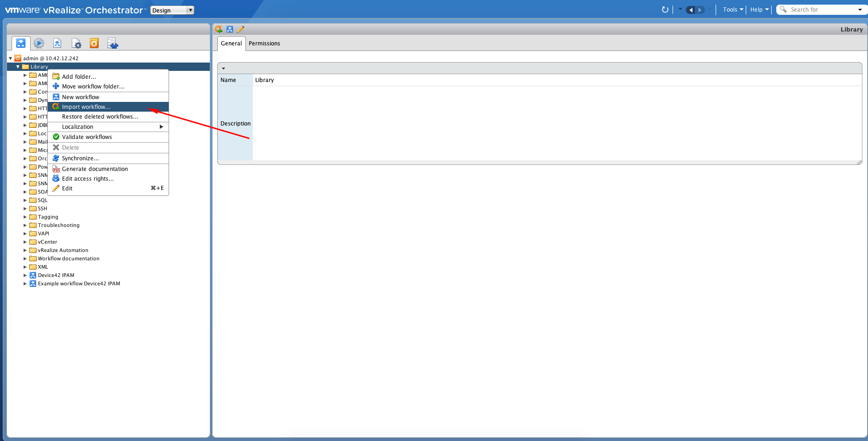Select Validate workflows menu entry
The image size is (868, 441).
[87, 137]
